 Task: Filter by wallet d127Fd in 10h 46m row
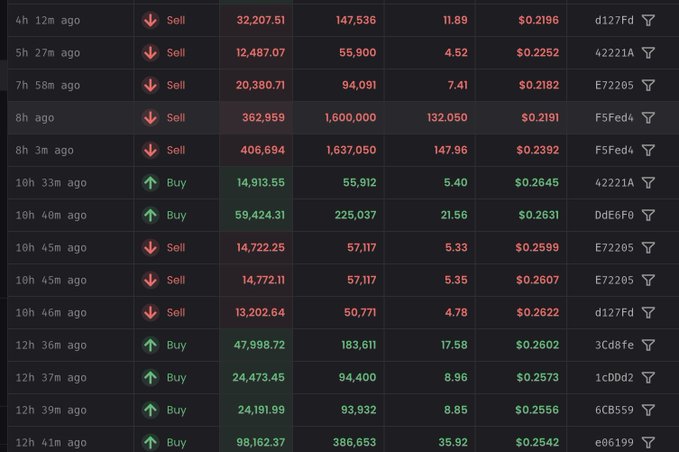click(x=648, y=313)
